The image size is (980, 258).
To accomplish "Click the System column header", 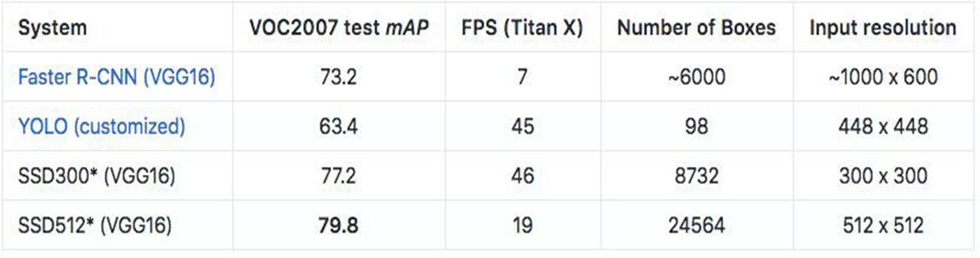I will tap(53, 28).
